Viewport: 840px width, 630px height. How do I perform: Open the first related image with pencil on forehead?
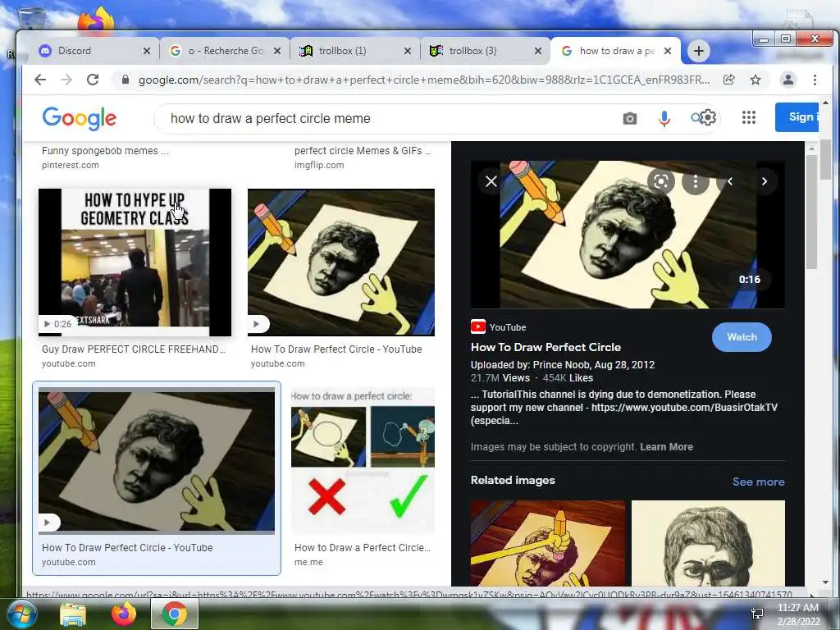coord(547,543)
